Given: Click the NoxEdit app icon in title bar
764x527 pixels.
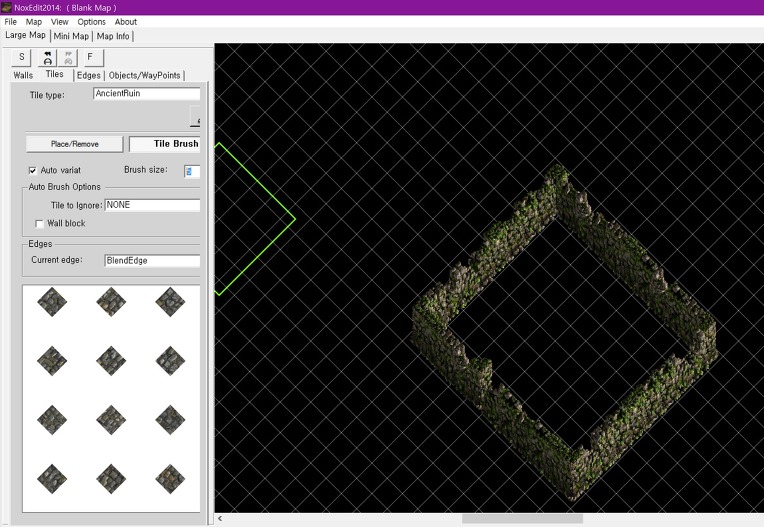Looking at the screenshot, I should point(7,7).
